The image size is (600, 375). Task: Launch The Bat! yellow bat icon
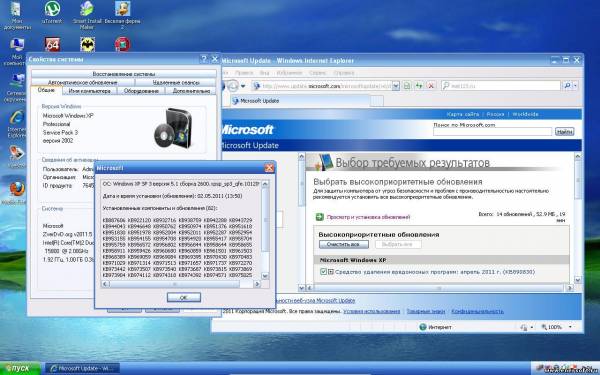pyautogui.click(x=88, y=45)
